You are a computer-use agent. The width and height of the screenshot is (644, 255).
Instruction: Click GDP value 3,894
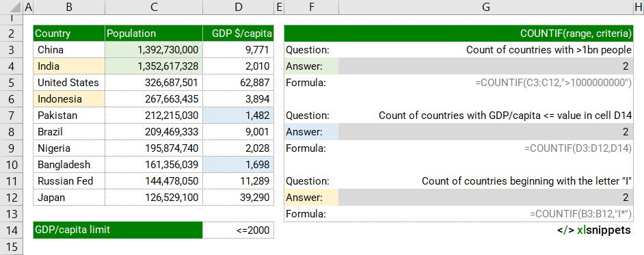coord(238,99)
